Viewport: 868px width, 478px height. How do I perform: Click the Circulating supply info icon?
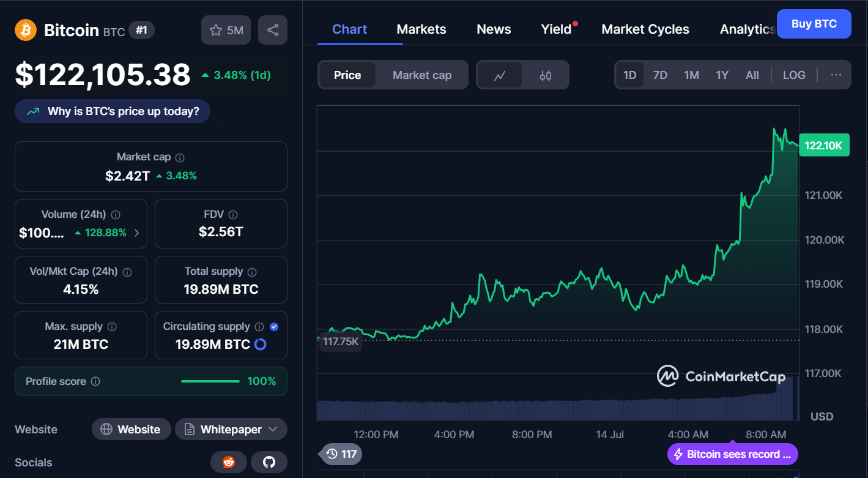[x=259, y=327]
